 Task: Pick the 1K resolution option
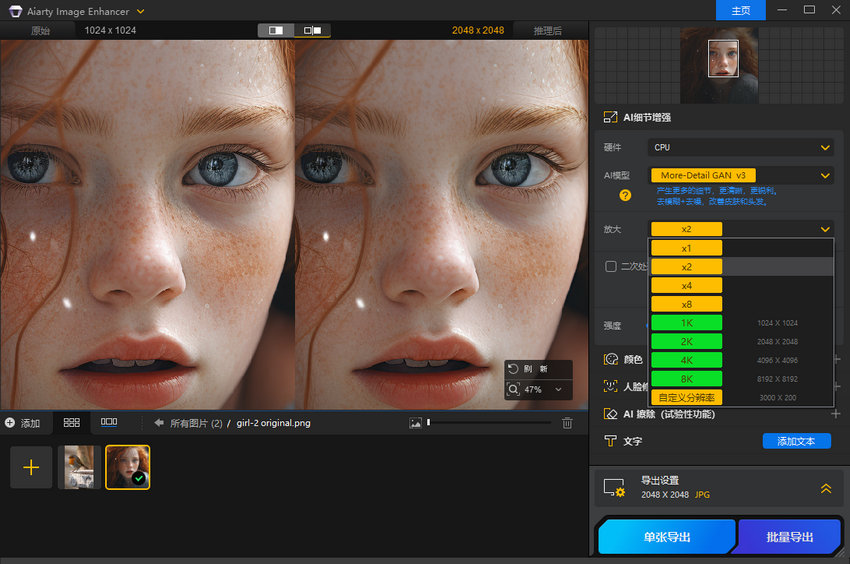[x=686, y=323]
